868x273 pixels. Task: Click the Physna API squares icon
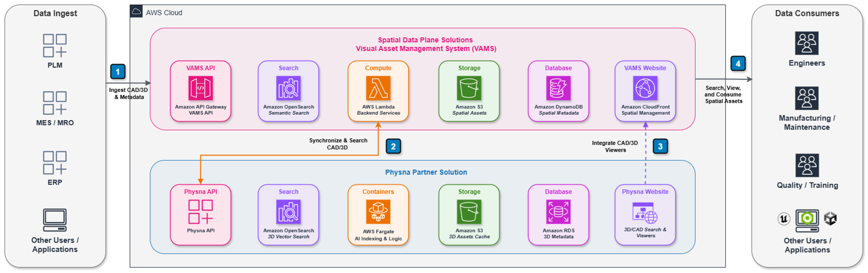pyautogui.click(x=201, y=212)
